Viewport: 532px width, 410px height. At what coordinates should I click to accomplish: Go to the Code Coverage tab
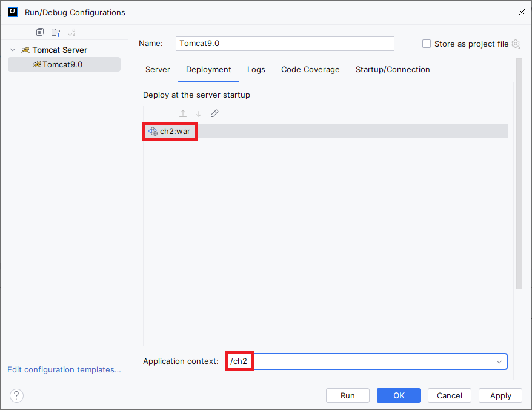tap(310, 70)
